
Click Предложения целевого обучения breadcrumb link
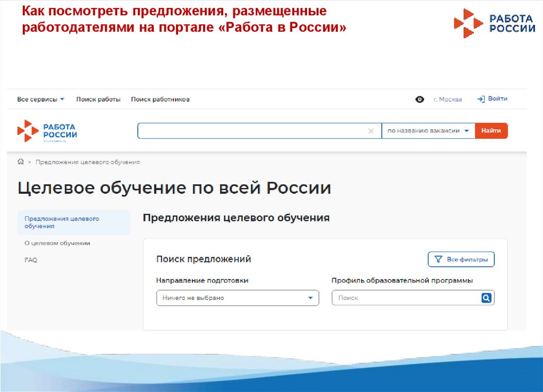(87, 162)
